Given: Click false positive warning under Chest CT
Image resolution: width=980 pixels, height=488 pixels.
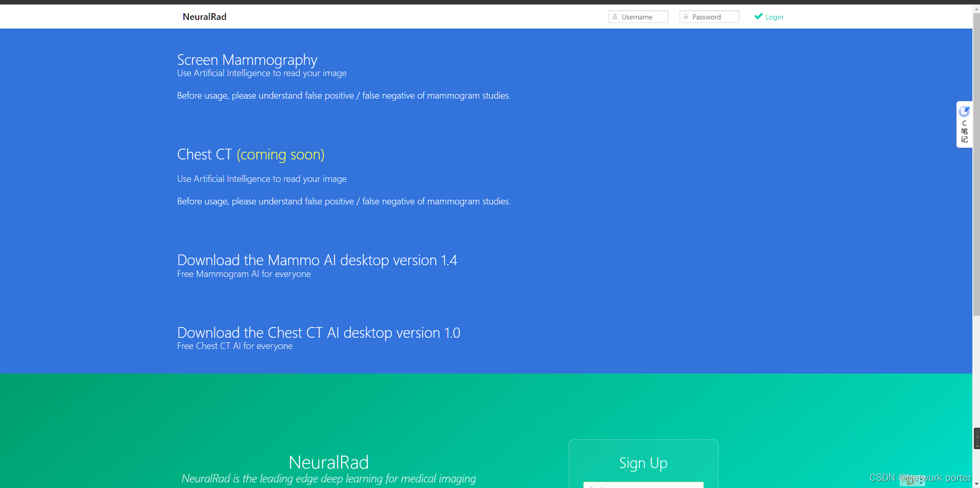Looking at the screenshot, I should click(344, 201).
